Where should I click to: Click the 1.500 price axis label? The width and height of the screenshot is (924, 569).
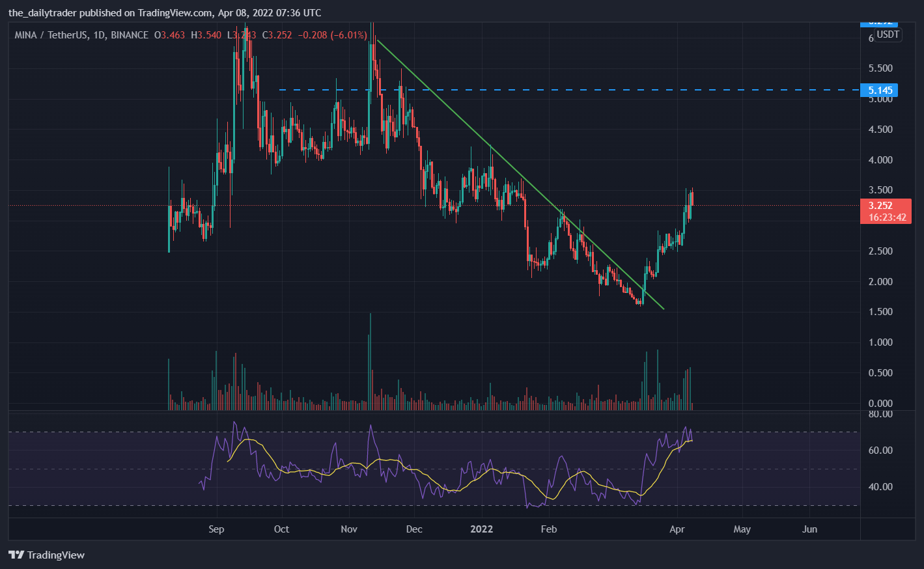pos(880,312)
